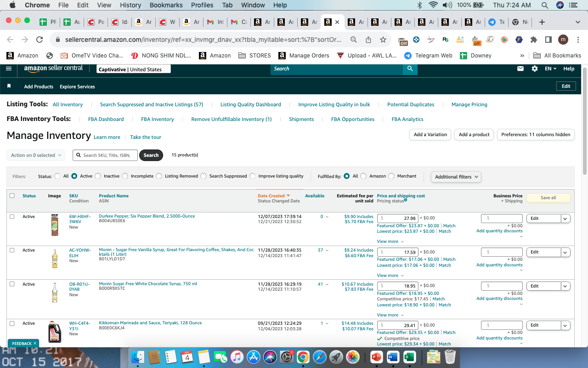588x368 pixels.
Task: Open the Bookmarks menu in the menu bar
Action: click(x=166, y=5)
